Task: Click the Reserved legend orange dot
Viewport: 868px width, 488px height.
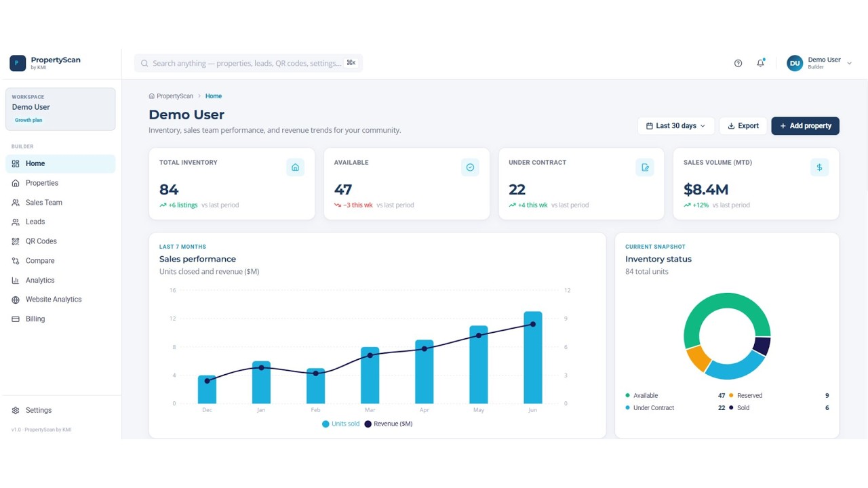Action: click(x=731, y=395)
